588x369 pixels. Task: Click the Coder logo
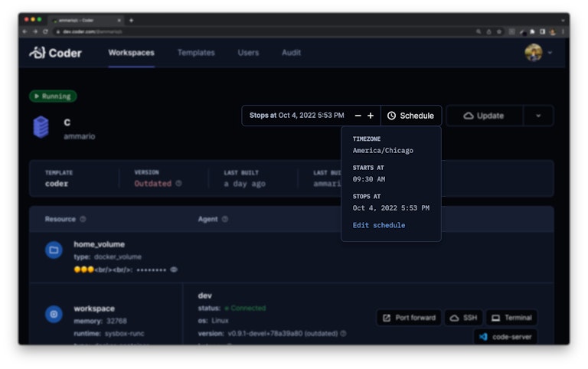[55, 53]
